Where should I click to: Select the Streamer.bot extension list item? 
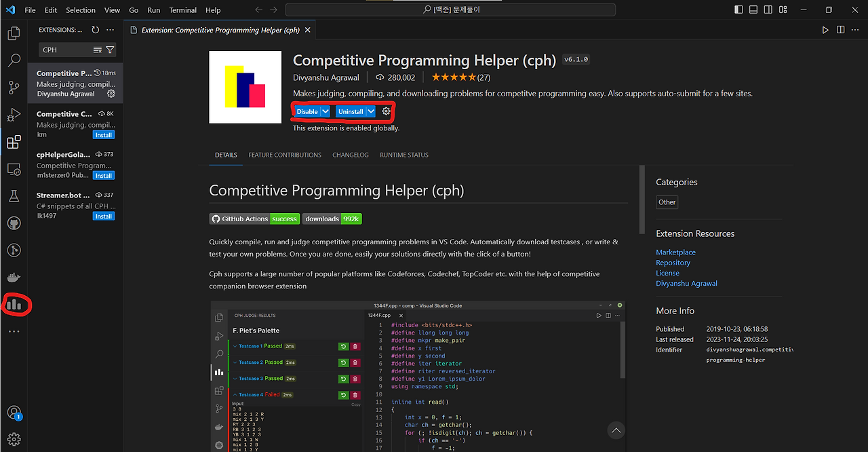pos(75,206)
